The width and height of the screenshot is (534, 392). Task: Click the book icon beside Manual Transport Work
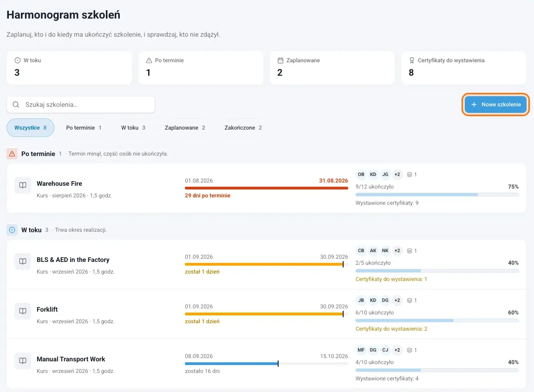pyautogui.click(x=23, y=361)
